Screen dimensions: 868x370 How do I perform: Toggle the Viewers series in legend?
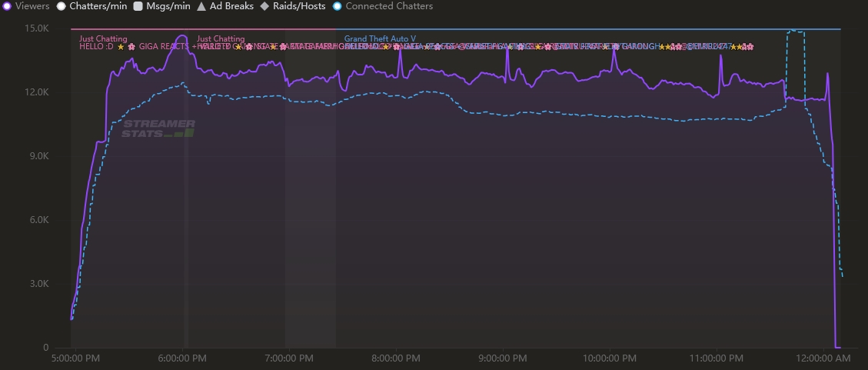[x=26, y=6]
